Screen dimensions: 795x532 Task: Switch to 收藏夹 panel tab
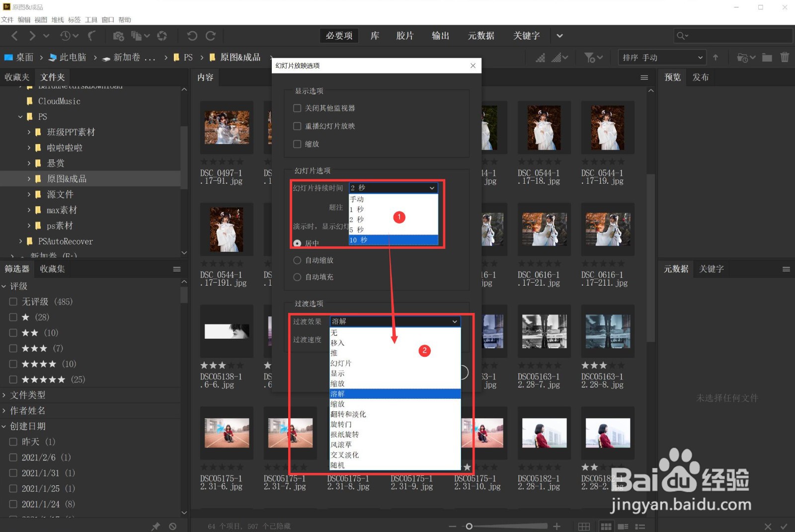[x=17, y=77]
